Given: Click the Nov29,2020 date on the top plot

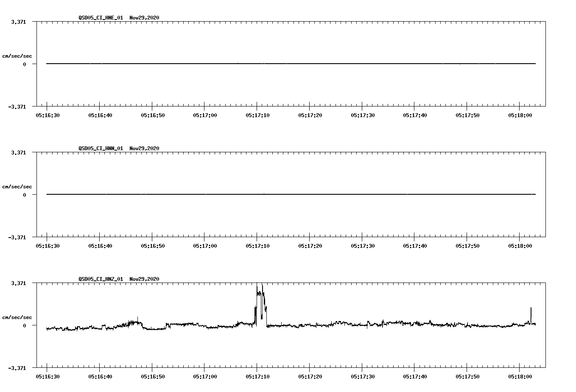Looking at the screenshot, I should tap(144, 18).
